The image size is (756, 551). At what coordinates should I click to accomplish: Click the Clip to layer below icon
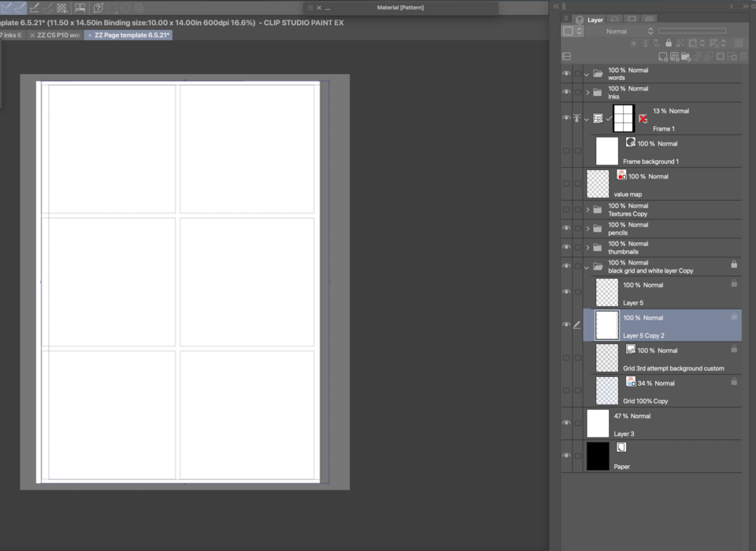[635, 43]
